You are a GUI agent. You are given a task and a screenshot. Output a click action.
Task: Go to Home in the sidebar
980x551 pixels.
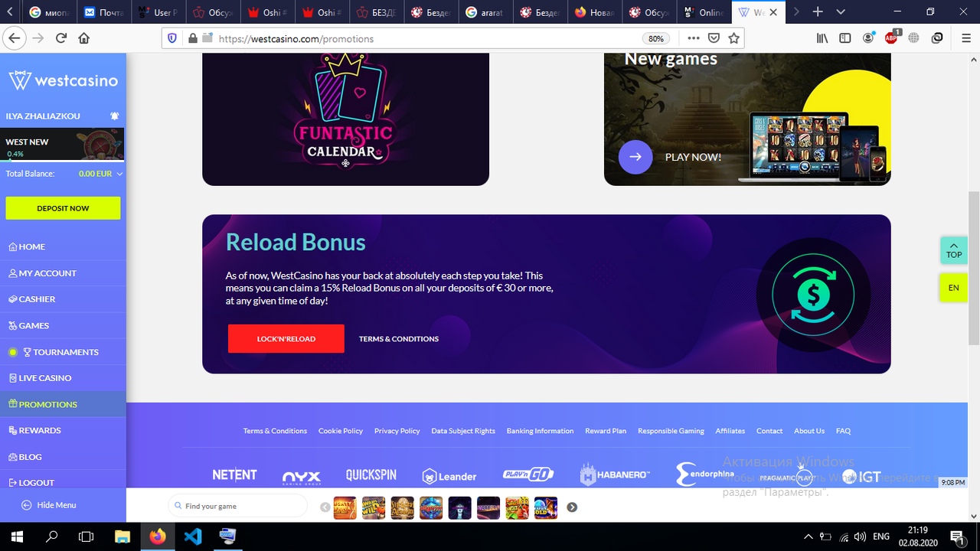pyautogui.click(x=63, y=246)
